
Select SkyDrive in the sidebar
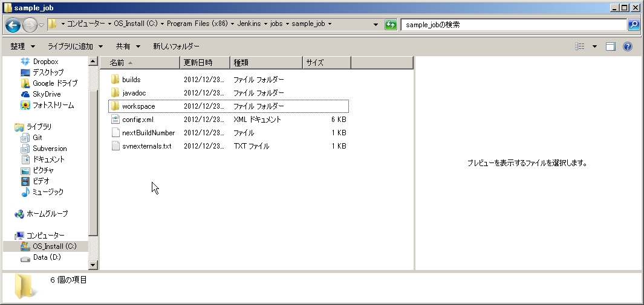[47, 94]
